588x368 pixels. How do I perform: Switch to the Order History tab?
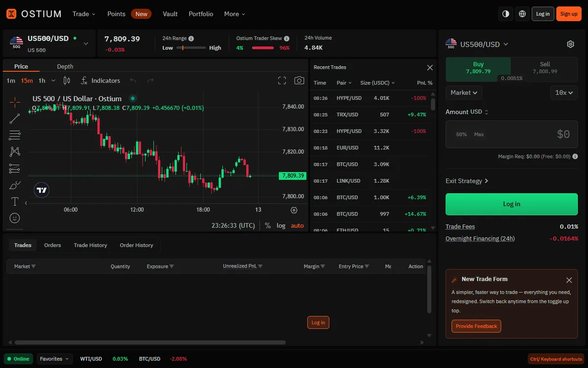click(137, 245)
